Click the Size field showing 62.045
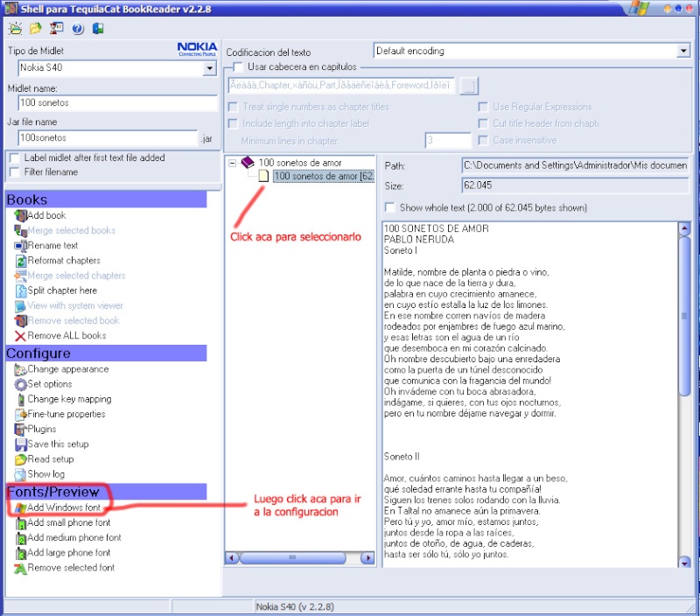The image size is (700, 616). point(576,185)
